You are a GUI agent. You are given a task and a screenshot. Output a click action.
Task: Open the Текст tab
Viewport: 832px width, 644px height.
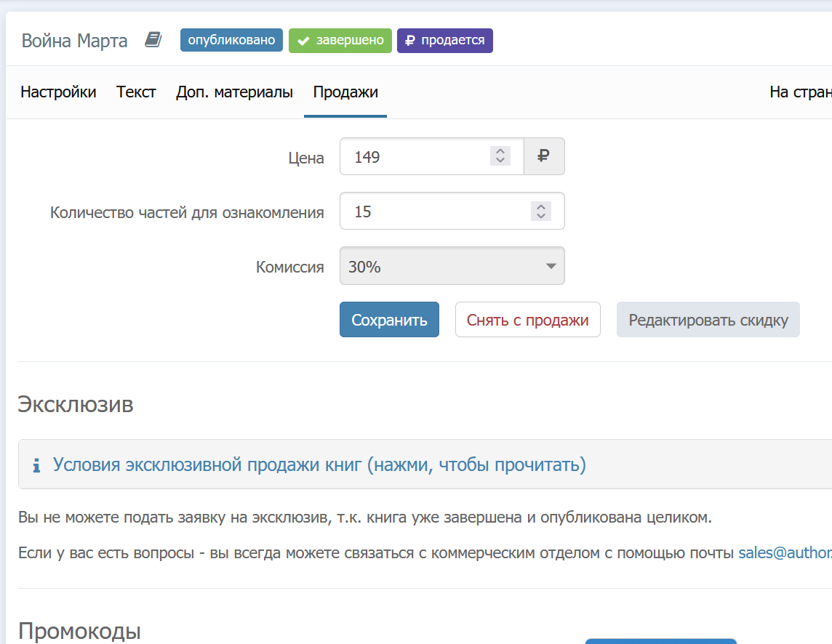pyautogui.click(x=136, y=92)
